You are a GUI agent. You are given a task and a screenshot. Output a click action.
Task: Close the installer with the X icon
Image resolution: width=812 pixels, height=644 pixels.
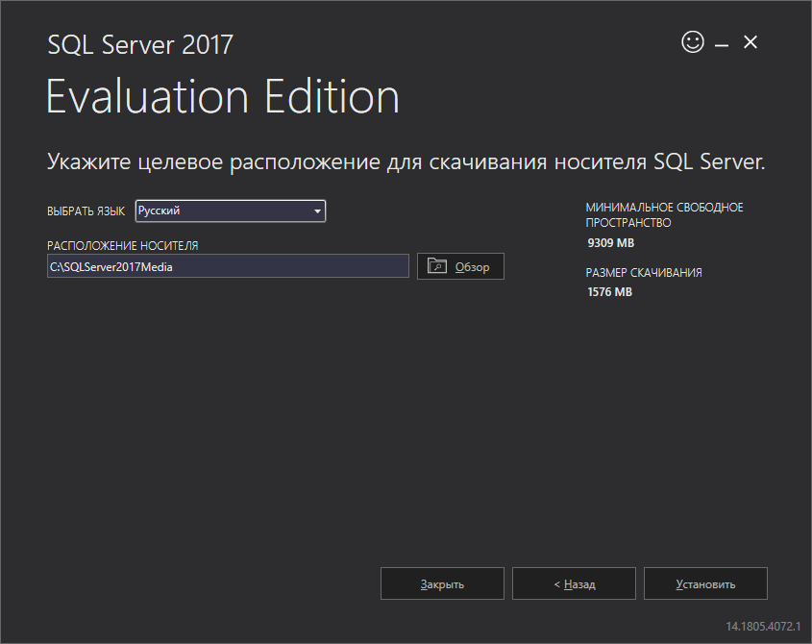pyautogui.click(x=750, y=42)
